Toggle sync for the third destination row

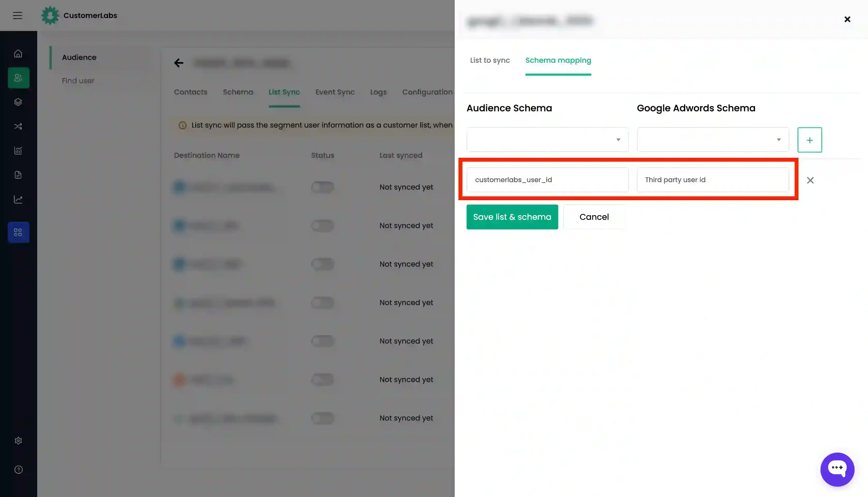(x=323, y=264)
